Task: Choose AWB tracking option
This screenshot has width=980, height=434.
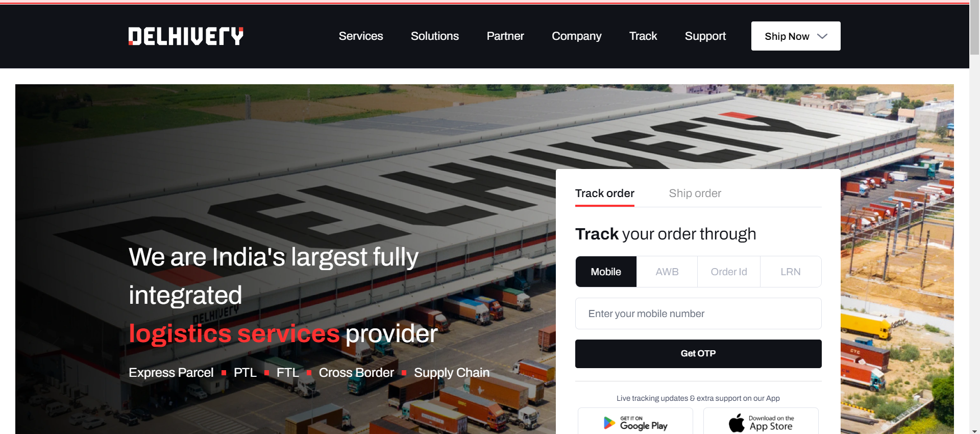Action: 667,272
